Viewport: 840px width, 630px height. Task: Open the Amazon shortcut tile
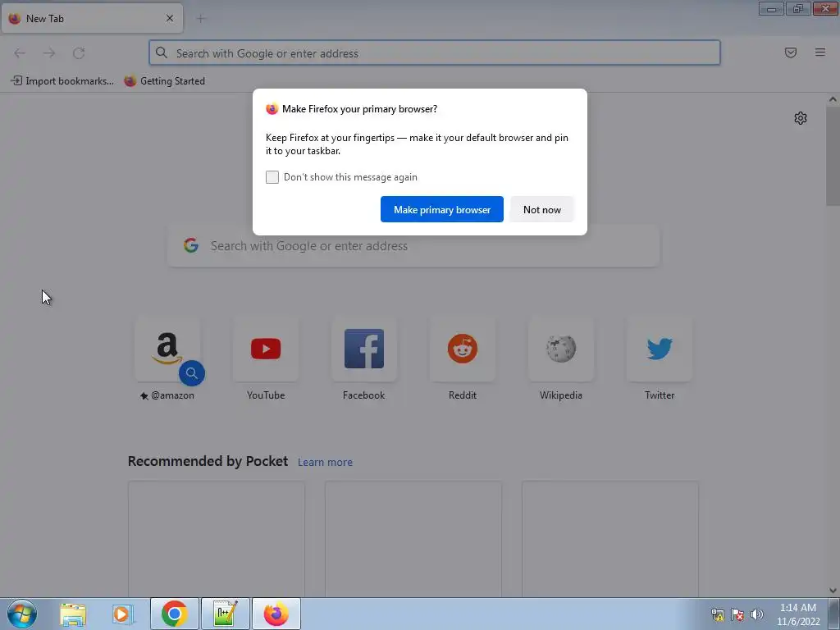tap(167, 349)
